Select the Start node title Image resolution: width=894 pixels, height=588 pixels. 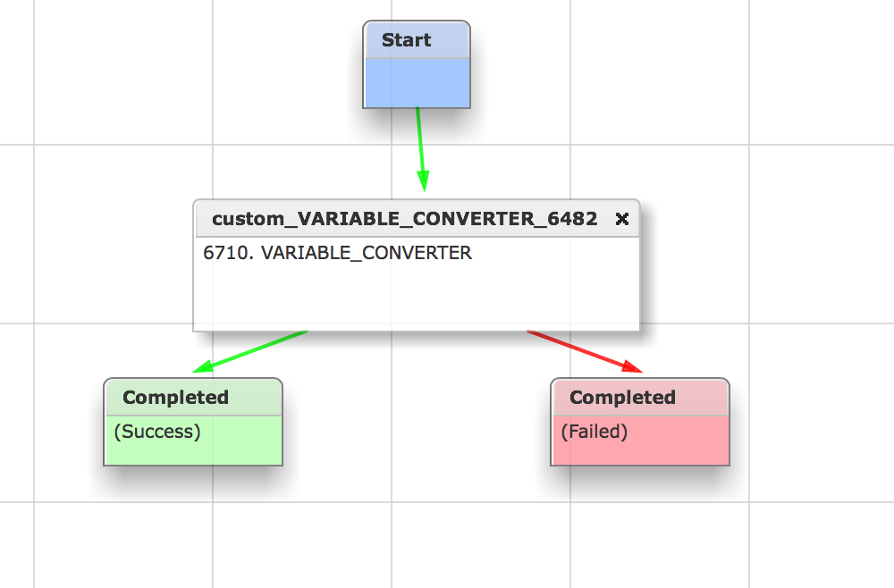406,40
